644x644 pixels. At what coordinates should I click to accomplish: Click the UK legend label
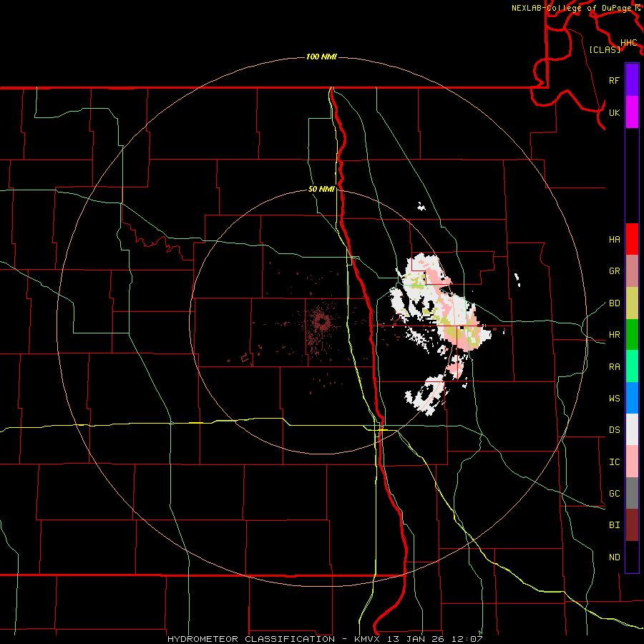point(614,112)
